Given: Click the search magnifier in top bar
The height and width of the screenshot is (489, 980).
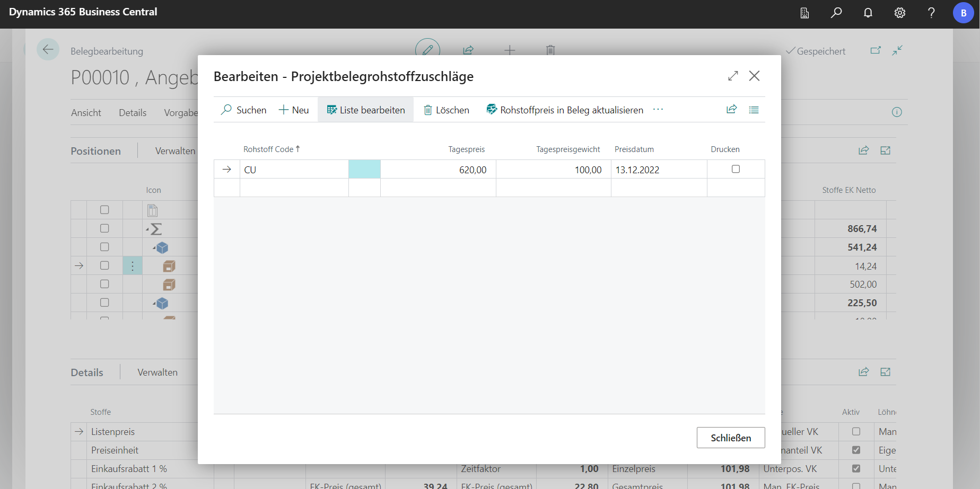Looking at the screenshot, I should click(x=836, y=13).
